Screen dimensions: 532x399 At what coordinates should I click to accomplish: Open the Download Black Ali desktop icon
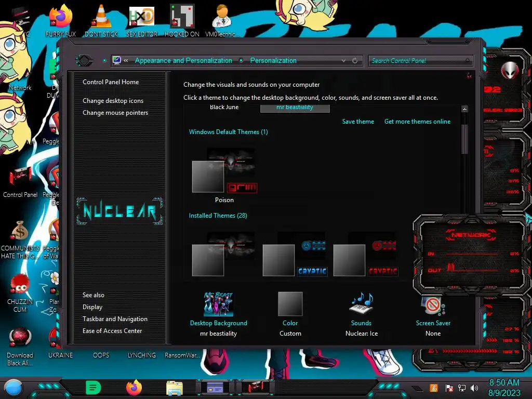(x=20, y=347)
